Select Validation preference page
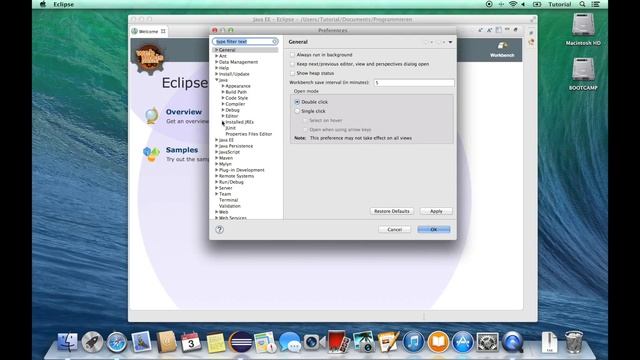This screenshot has width=640, height=360. click(x=230, y=206)
